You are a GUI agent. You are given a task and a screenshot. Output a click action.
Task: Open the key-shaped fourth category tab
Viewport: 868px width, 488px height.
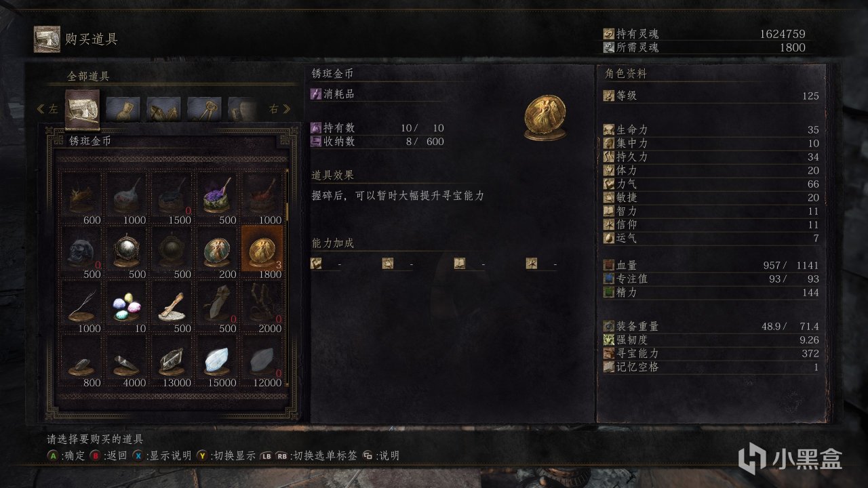pyautogui.click(x=204, y=108)
